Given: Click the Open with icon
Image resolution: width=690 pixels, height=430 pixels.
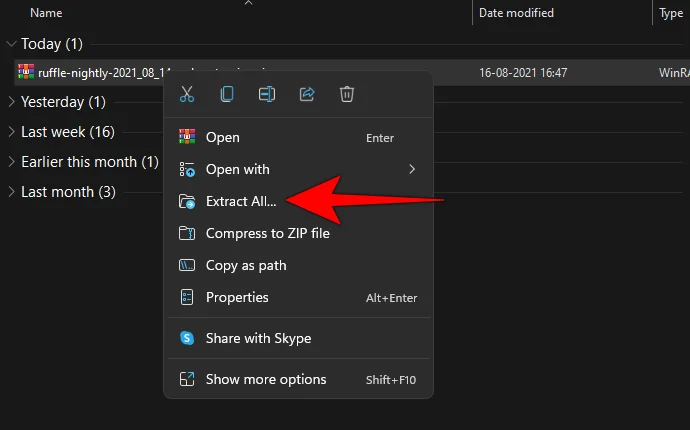Looking at the screenshot, I should [187, 169].
